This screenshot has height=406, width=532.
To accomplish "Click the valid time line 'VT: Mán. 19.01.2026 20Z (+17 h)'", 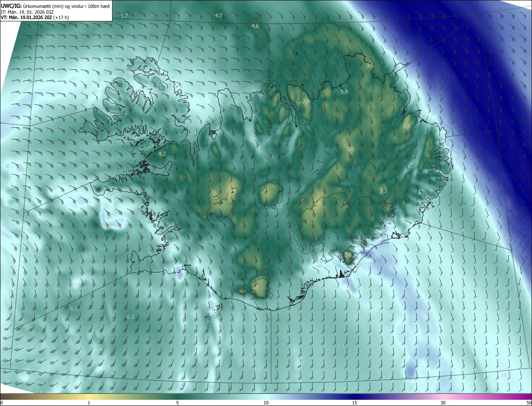I will coord(35,18).
